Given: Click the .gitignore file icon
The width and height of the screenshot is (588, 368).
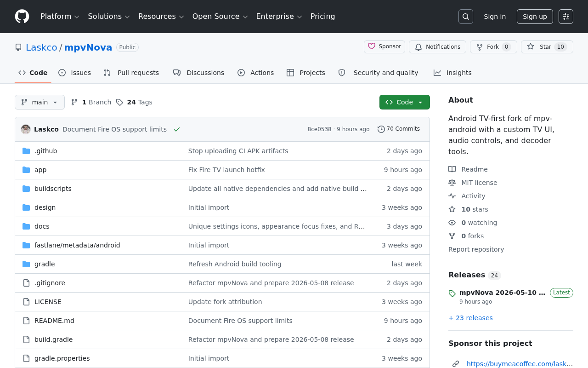Looking at the screenshot, I should point(26,283).
